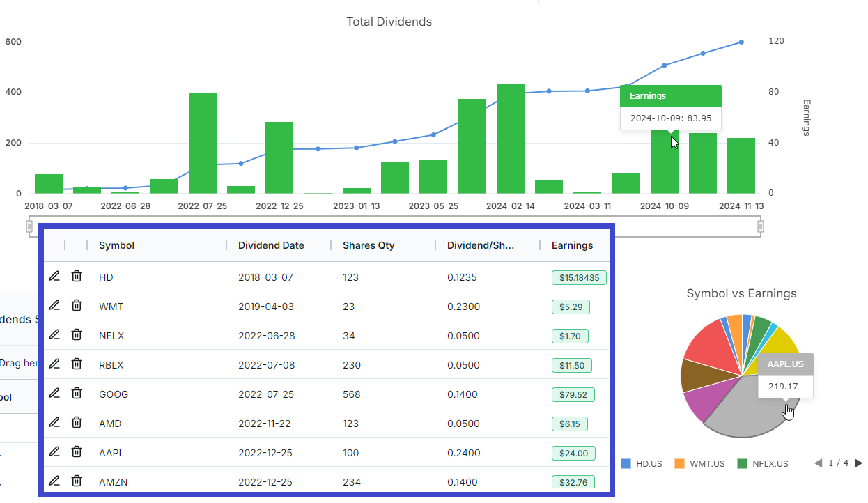This screenshot has height=503, width=868.
Task: Click the $24.00 earnings badge
Action: click(x=573, y=453)
